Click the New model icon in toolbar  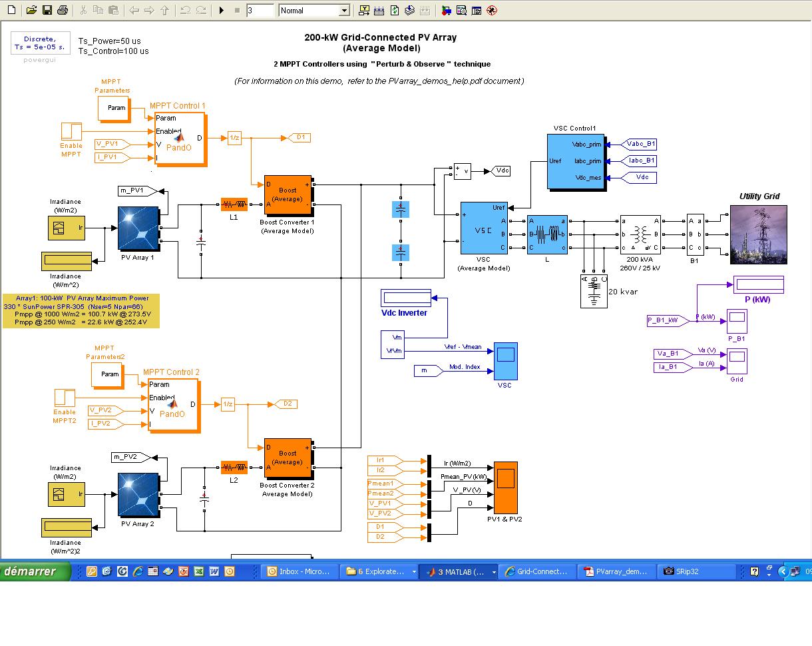pyautogui.click(x=13, y=11)
